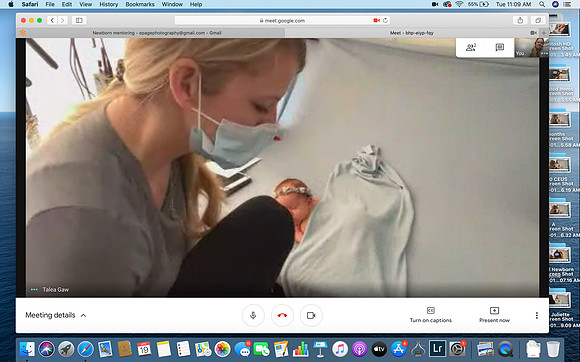Expand Meeting details
The width and height of the screenshot is (580, 362).
pyautogui.click(x=55, y=315)
